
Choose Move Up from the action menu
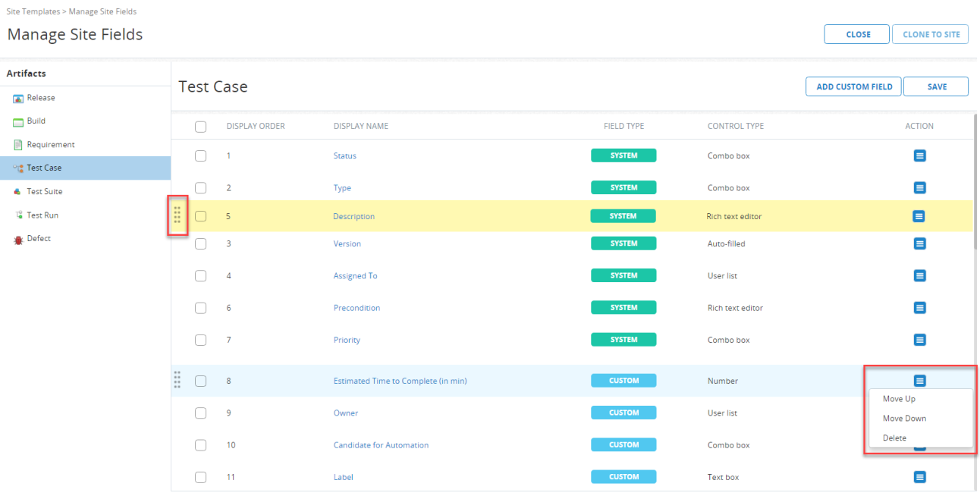point(899,399)
